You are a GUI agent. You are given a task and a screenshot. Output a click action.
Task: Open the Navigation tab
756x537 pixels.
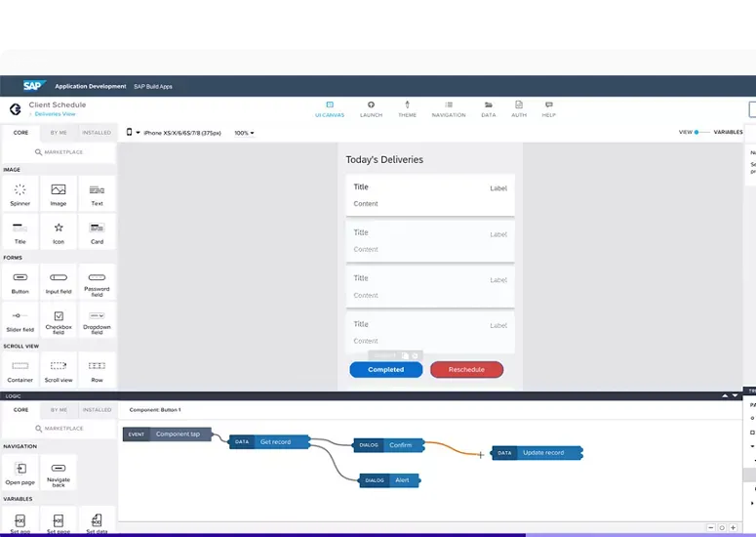(x=449, y=109)
